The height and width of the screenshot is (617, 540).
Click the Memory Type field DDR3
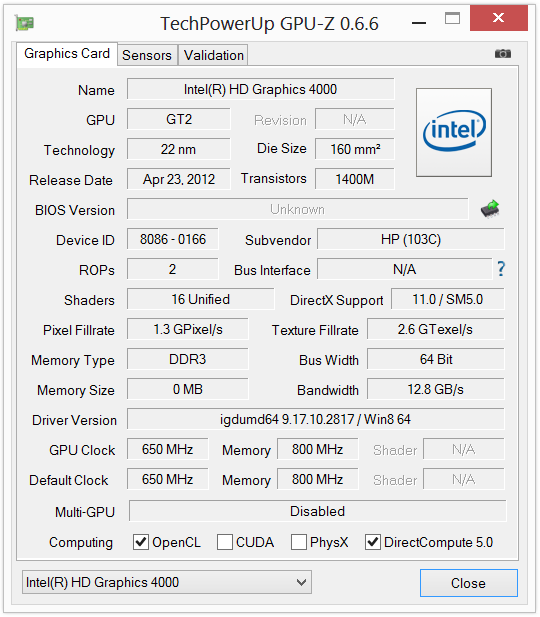188,359
